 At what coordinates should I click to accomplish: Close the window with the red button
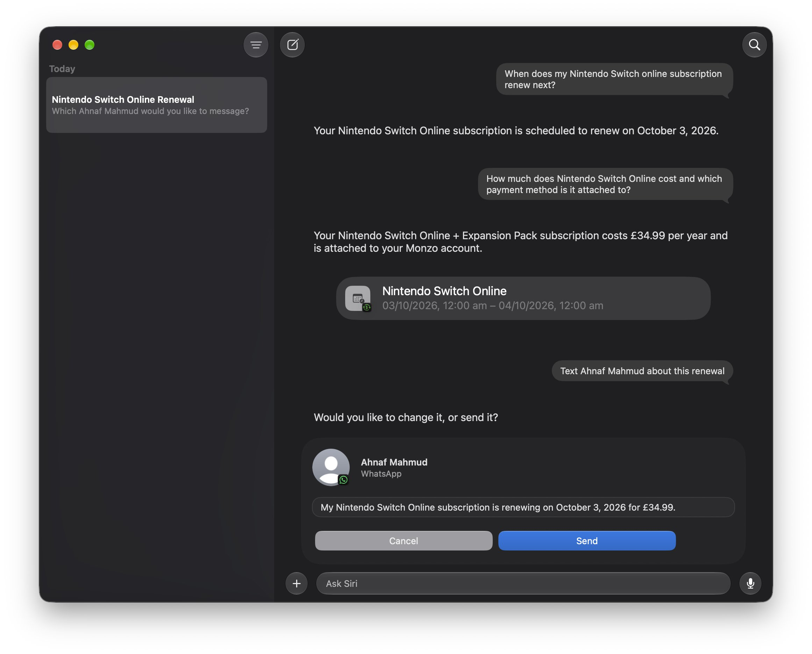pos(57,45)
